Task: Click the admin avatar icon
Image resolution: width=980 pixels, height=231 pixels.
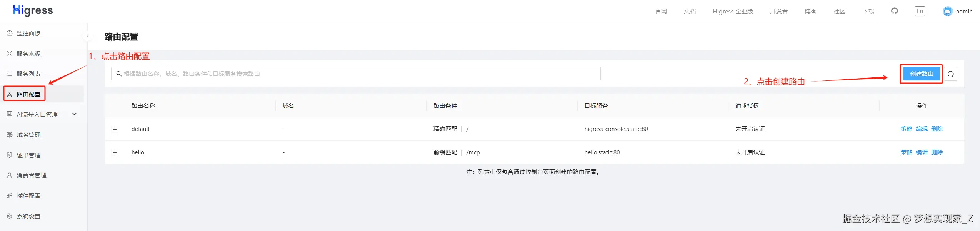Action: pos(947,12)
